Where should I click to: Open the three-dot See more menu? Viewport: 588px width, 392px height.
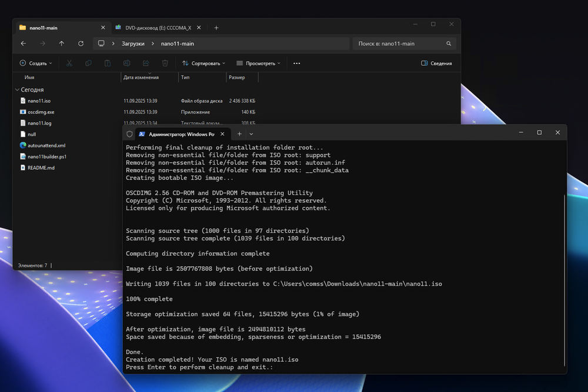pos(296,63)
